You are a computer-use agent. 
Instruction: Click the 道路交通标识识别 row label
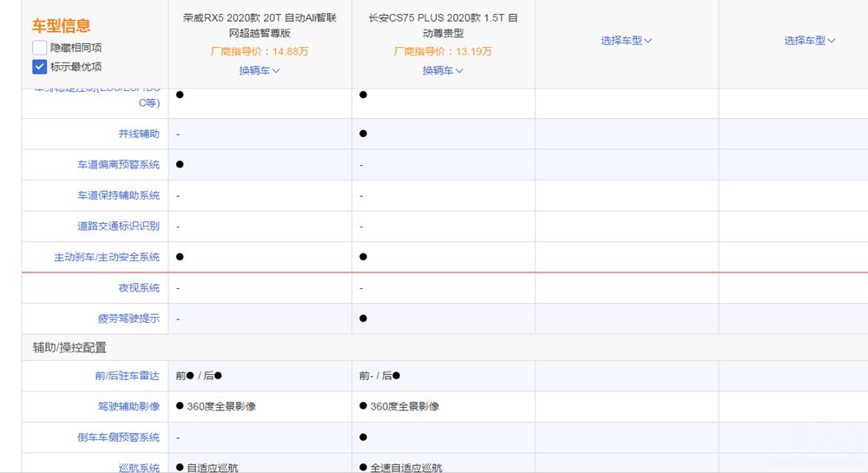coord(118,227)
